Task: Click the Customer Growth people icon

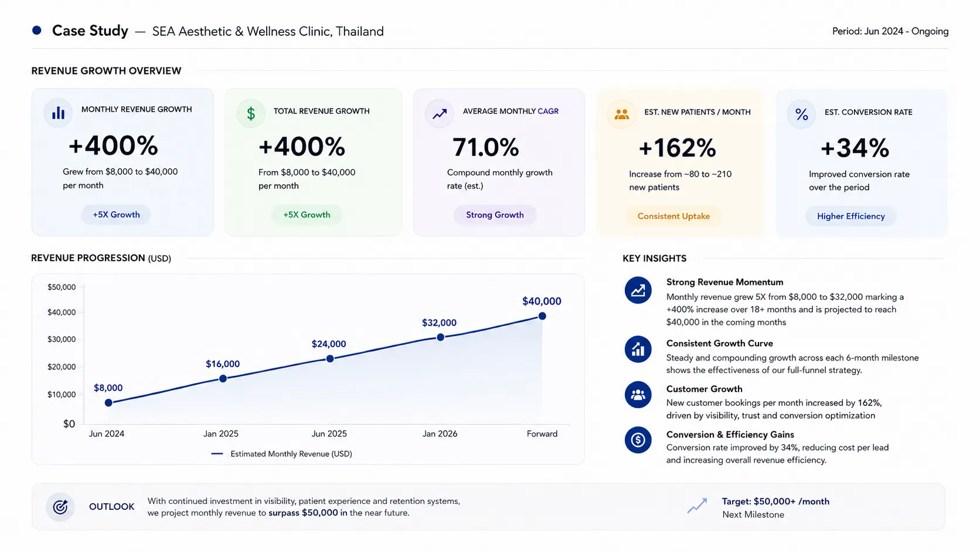Action: click(x=638, y=395)
